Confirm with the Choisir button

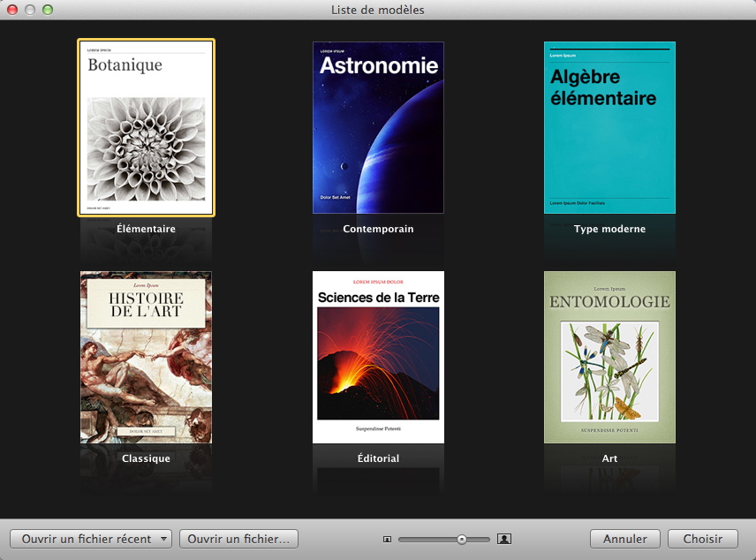click(x=703, y=539)
